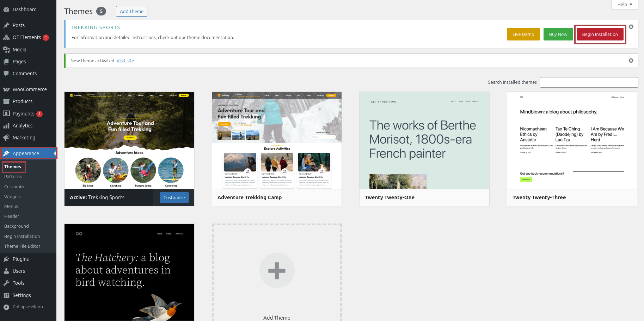Dismiss the New theme activated notice

(631, 61)
